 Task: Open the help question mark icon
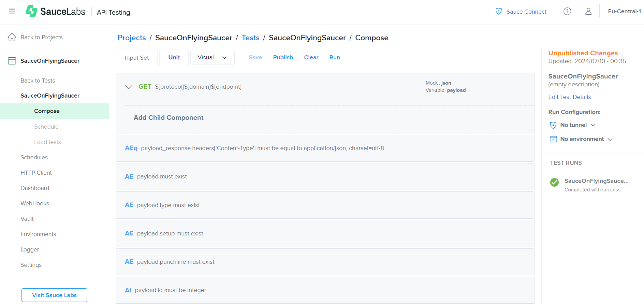(567, 11)
